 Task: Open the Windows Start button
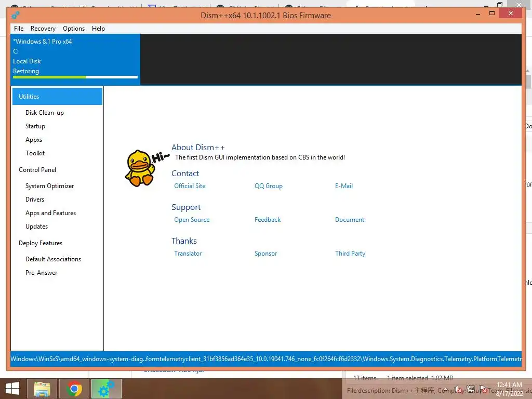12,389
